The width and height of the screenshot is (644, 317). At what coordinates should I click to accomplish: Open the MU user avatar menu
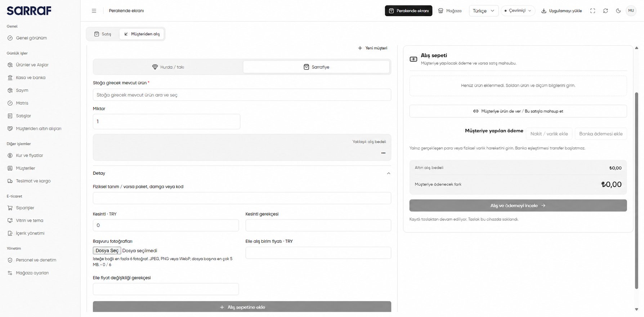[631, 11]
